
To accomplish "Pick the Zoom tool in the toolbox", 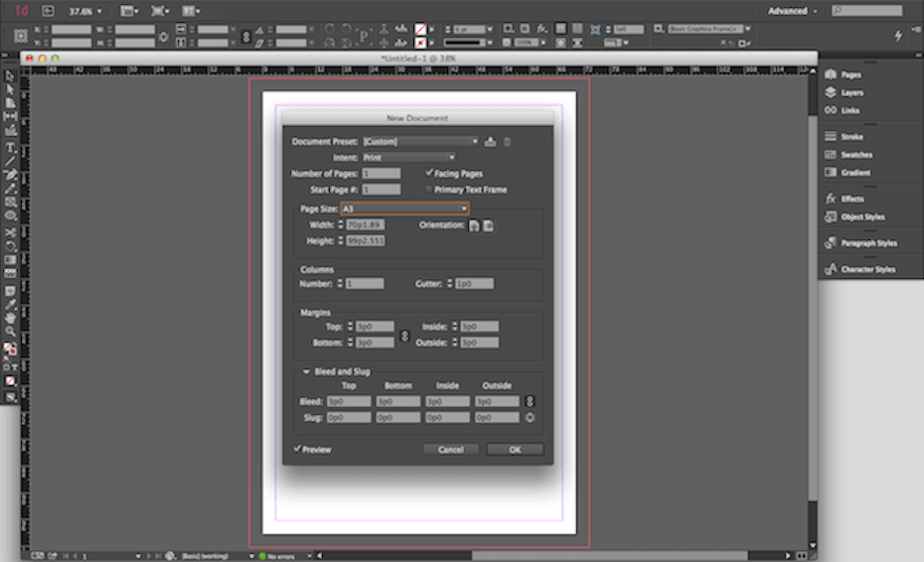I will [x=10, y=331].
